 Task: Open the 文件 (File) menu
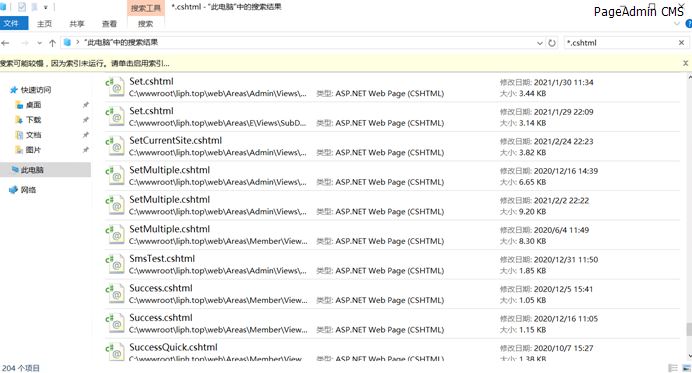click(13, 23)
